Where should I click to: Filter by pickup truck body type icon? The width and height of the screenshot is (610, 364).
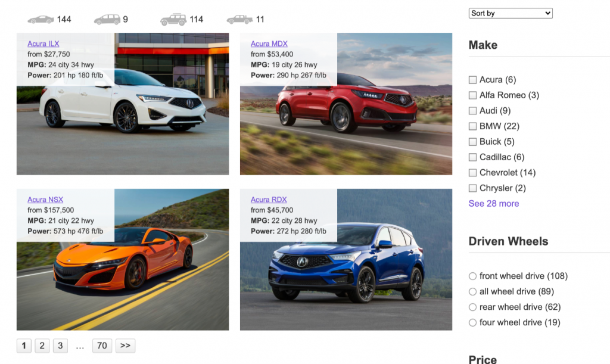[x=240, y=20]
